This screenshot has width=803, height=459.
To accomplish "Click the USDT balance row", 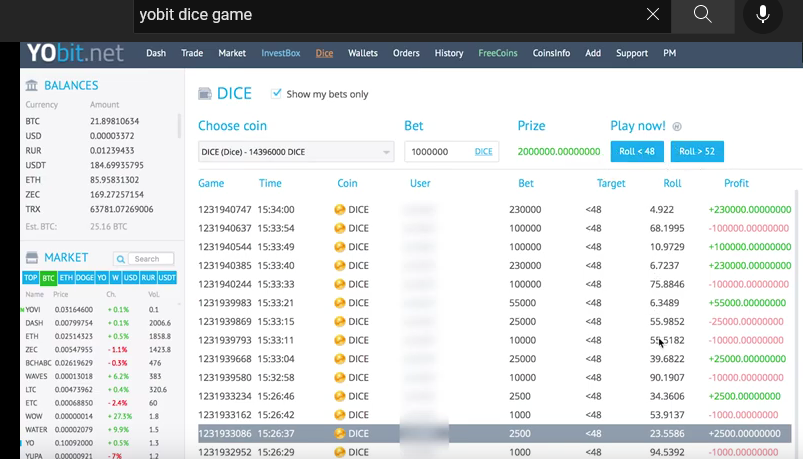I will coord(100,165).
